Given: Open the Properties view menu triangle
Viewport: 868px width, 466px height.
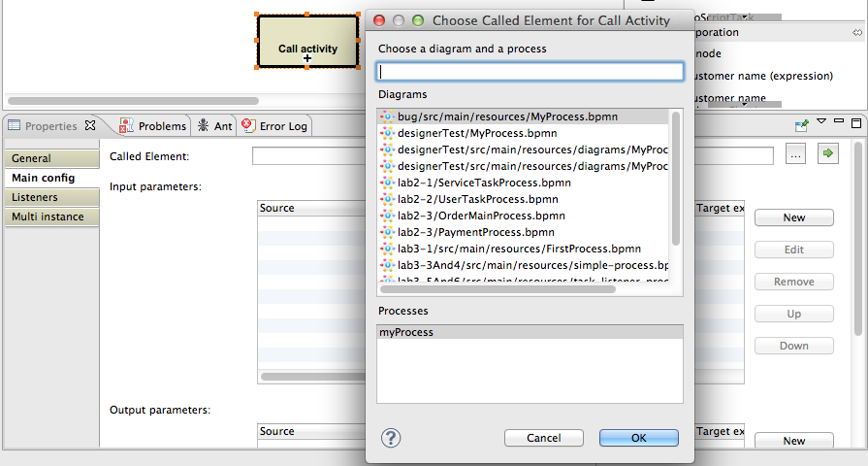Looking at the screenshot, I should [x=821, y=122].
